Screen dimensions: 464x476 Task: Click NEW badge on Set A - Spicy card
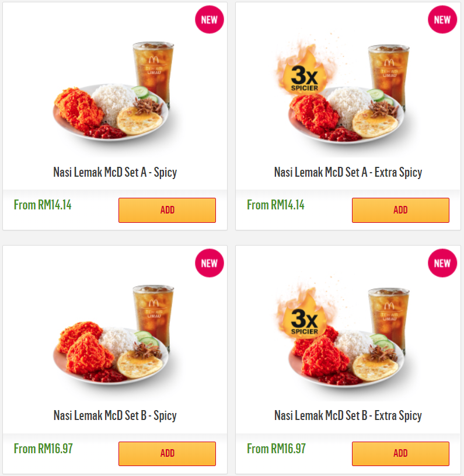pos(209,20)
